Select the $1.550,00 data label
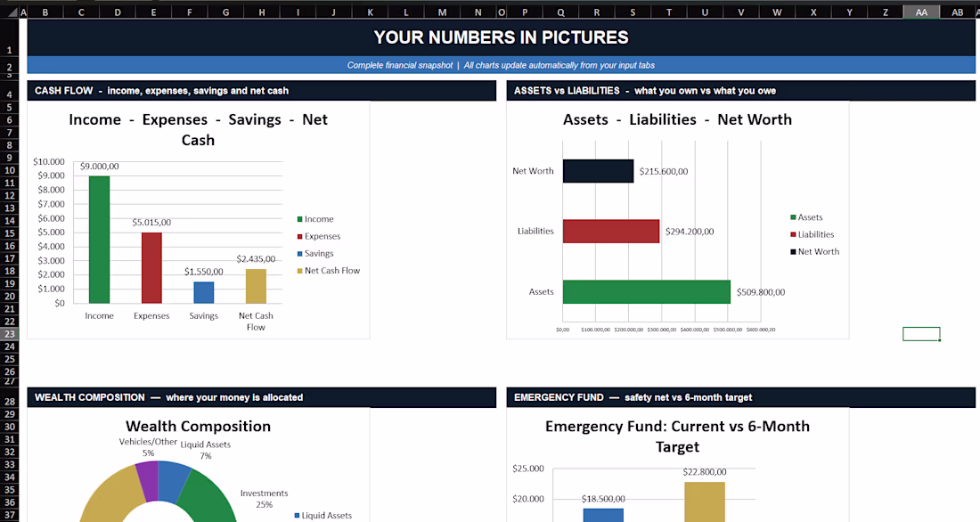 click(x=204, y=272)
